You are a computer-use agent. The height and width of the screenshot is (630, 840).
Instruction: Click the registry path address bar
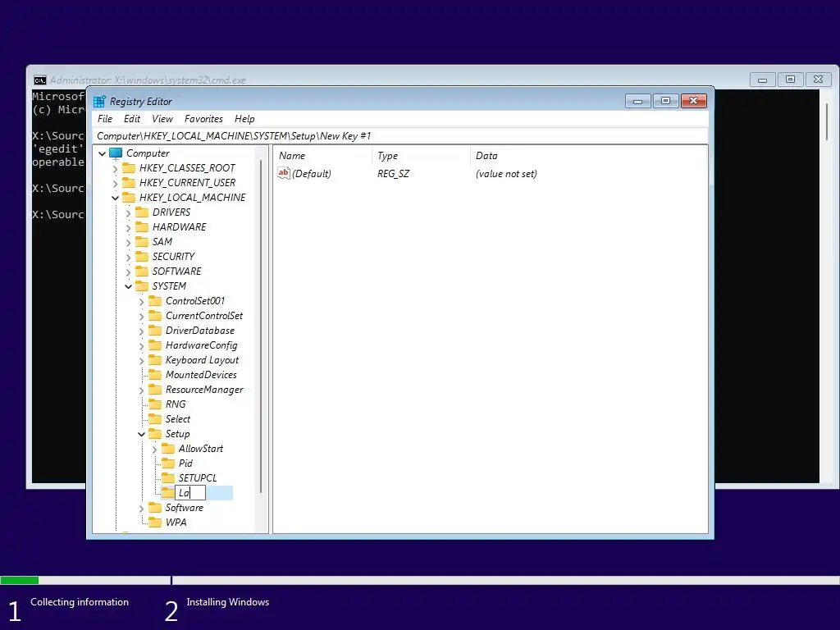(x=400, y=136)
